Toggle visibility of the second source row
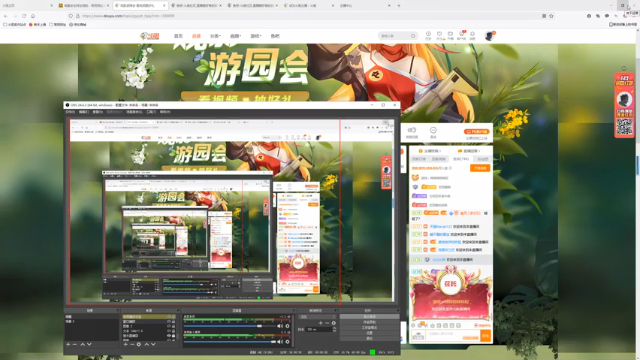This screenshot has height=360, width=640. [x=169, y=322]
